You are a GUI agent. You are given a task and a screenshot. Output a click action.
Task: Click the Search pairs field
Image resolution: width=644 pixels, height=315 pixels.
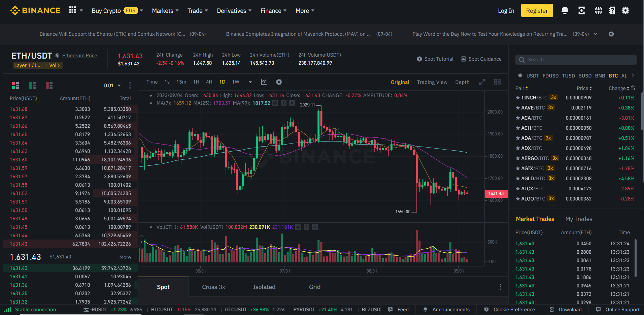pyautogui.click(x=576, y=60)
